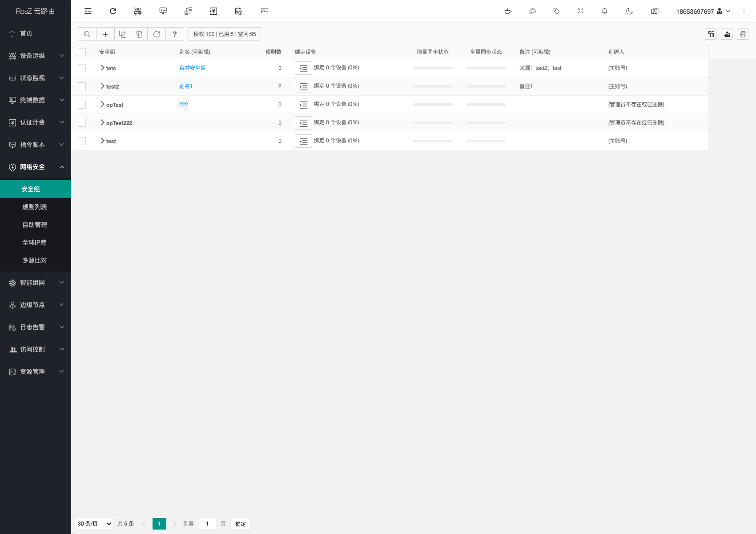Click the 合并安全组 alias link
The image size is (756, 534).
pyautogui.click(x=192, y=68)
